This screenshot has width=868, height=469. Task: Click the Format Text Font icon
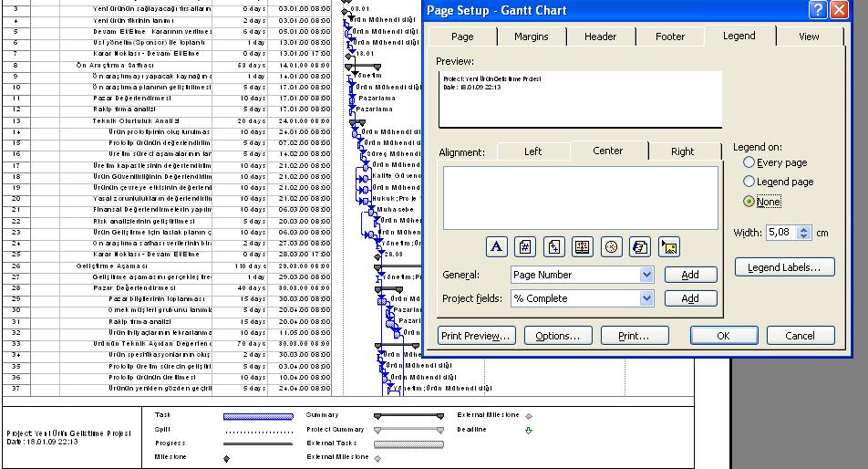[496, 246]
